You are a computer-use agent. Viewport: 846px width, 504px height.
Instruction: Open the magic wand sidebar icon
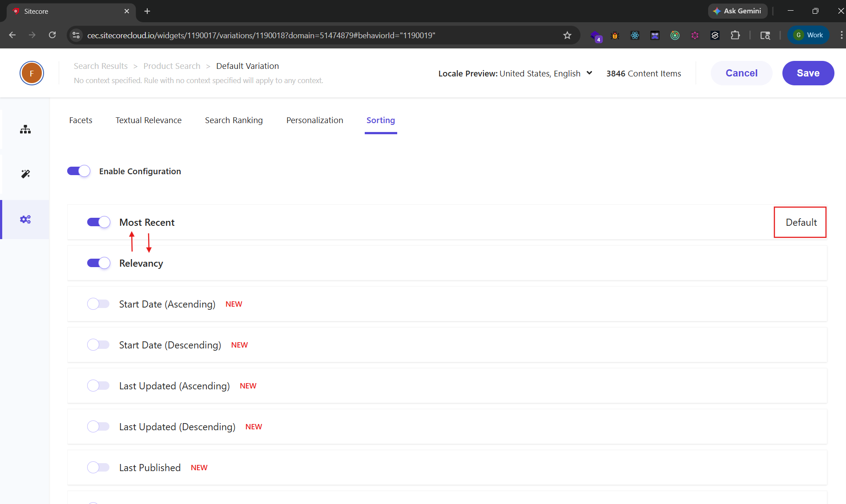coord(25,174)
